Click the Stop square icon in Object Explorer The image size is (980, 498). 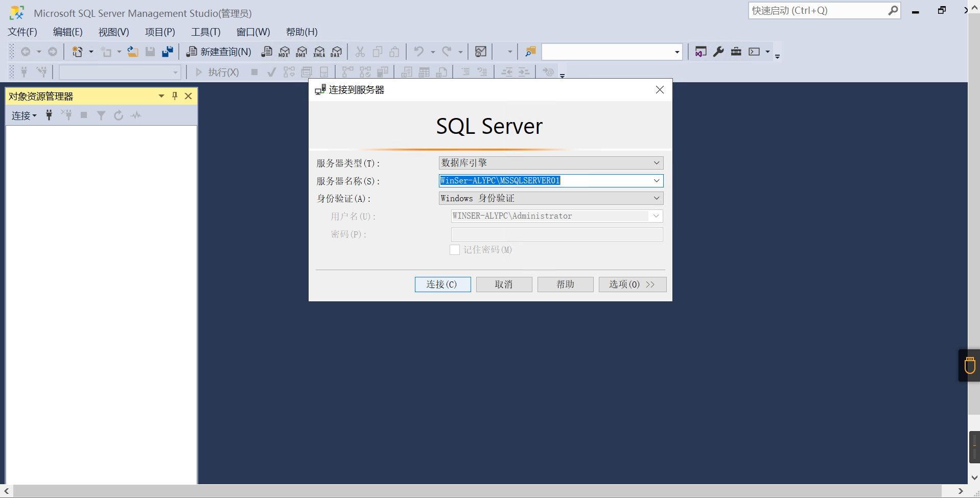pos(84,115)
